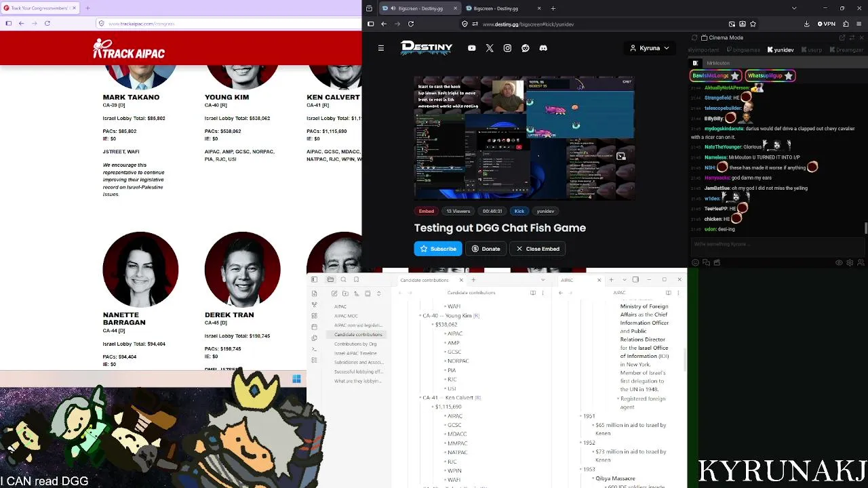This screenshot has height=488, width=868.
Task: Open the YouTube icon link on Destiny.gg
Action: tap(472, 48)
